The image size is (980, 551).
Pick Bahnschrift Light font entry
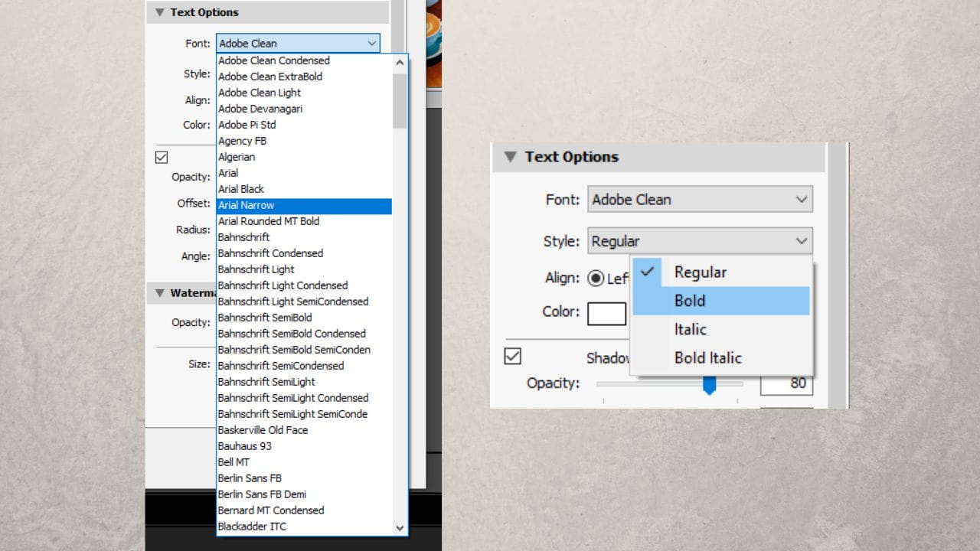[x=304, y=269]
